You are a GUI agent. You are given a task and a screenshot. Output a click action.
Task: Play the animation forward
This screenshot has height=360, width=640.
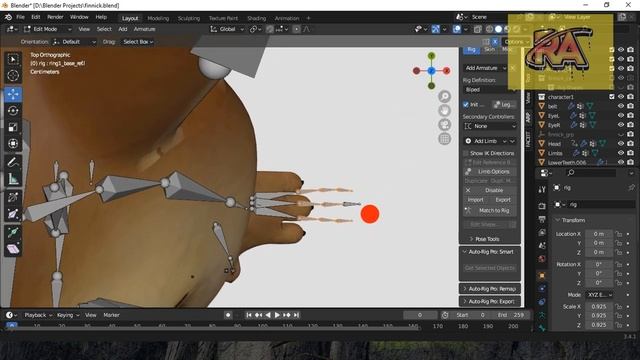point(277,315)
